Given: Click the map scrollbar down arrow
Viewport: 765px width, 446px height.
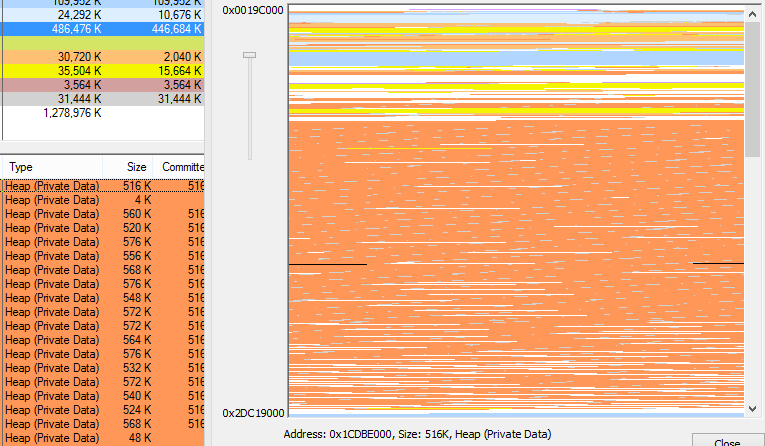Looking at the screenshot, I should (x=753, y=408).
